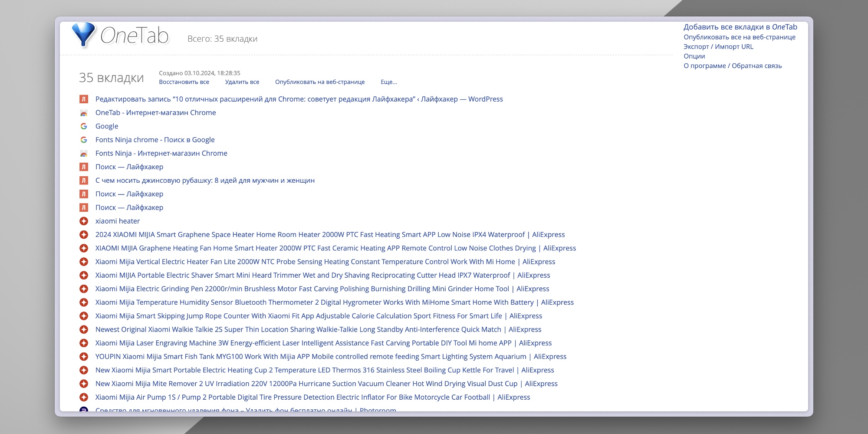The width and height of the screenshot is (868, 434).
Task: Click the '35 вкладки' group title
Action: pyautogui.click(x=112, y=78)
